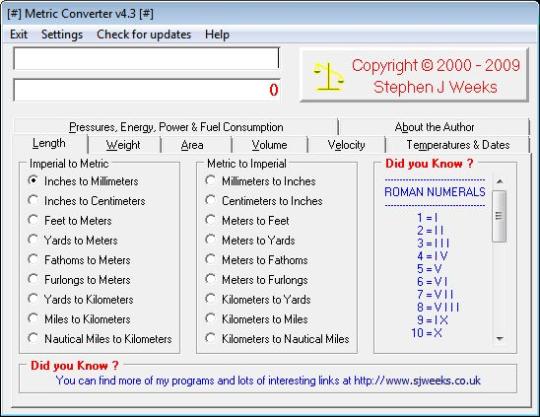This screenshot has width=540, height=417.
Task: Choose Kilometers to Nautical Miles
Action: (277, 338)
